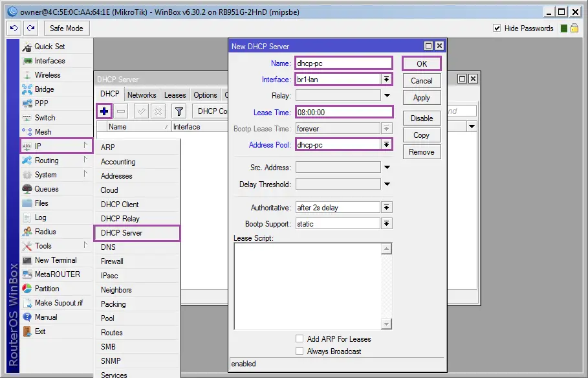The height and width of the screenshot is (378, 588).
Task: Click the funnel Filter button in DHCP Server
Action: coord(179,111)
